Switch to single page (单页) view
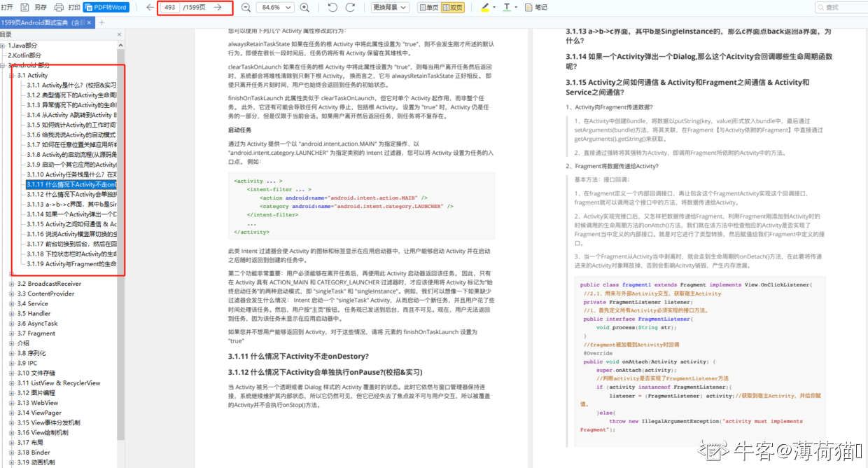The height and width of the screenshot is (468, 868). [x=428, y=7]
